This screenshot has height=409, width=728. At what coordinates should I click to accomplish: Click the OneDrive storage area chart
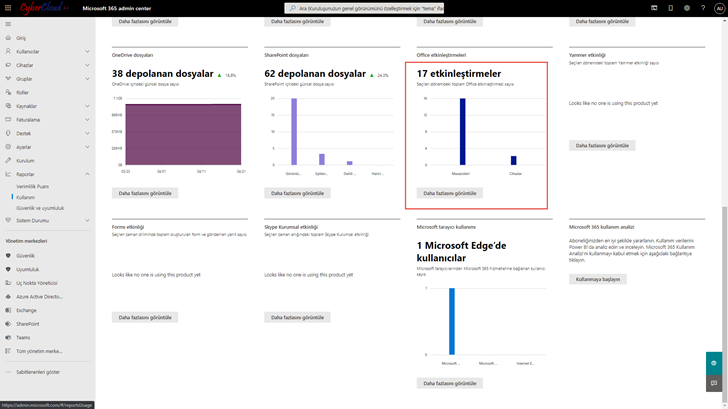[x=183, y=134]
